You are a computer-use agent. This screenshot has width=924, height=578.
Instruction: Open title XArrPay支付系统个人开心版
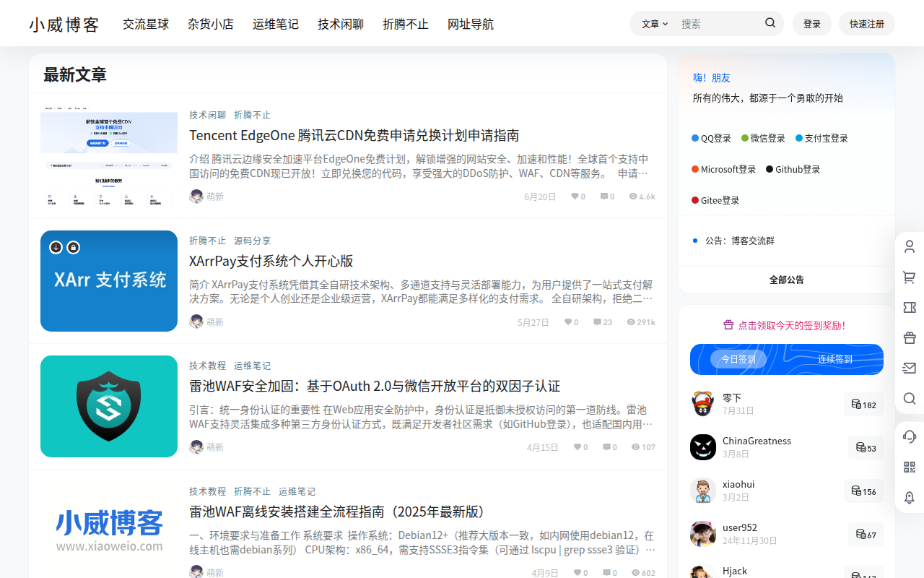271,260
